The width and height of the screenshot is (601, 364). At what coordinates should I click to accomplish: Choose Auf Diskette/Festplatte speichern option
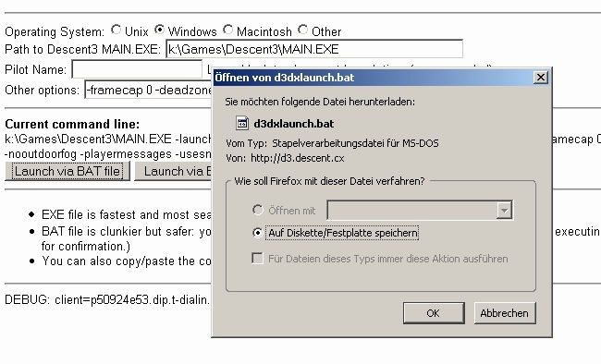pyautogui.click(x=258, y=233)
